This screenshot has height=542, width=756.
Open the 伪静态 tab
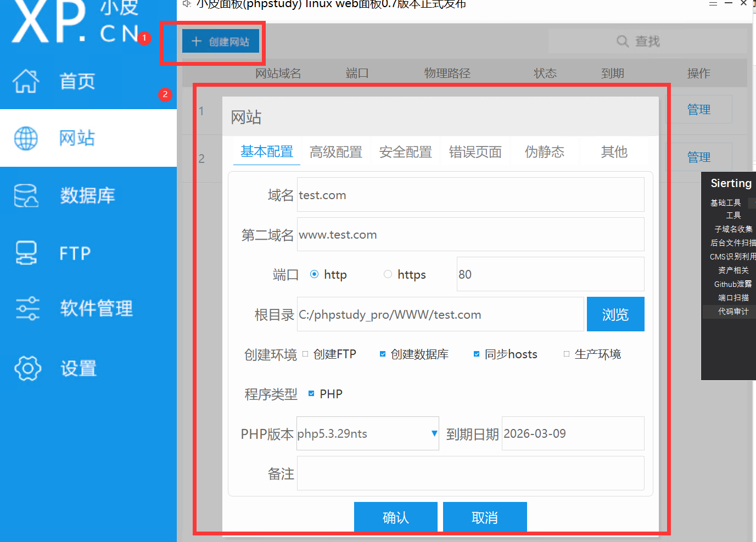point(544,152)
